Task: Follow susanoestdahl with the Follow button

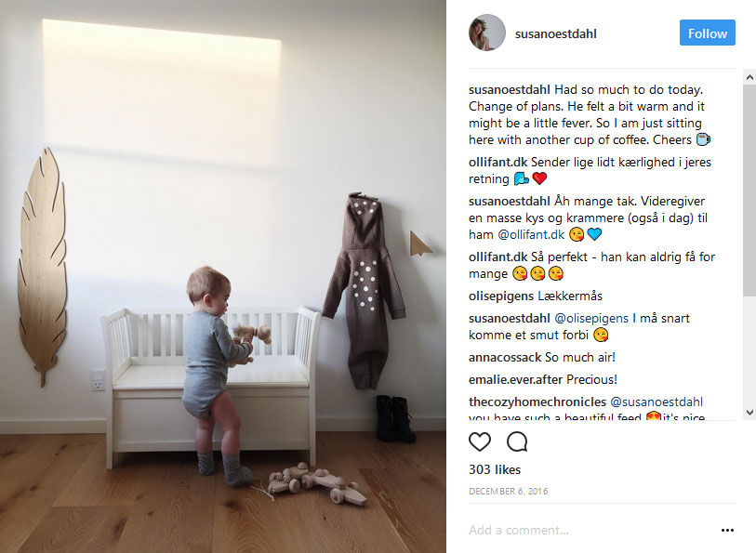Action: click(708, 33)
